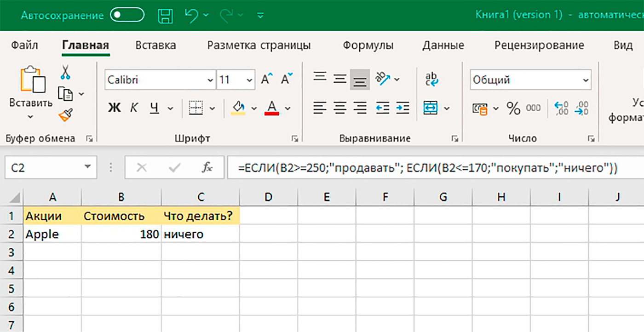
Task: Switch to the Формулы tab
Action: 368,45
